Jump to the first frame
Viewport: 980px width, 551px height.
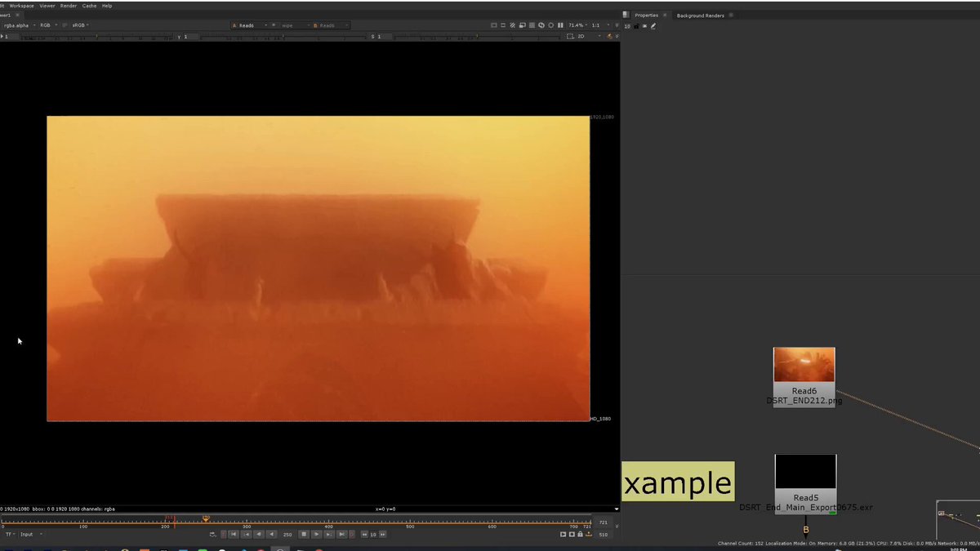[234, 534]
